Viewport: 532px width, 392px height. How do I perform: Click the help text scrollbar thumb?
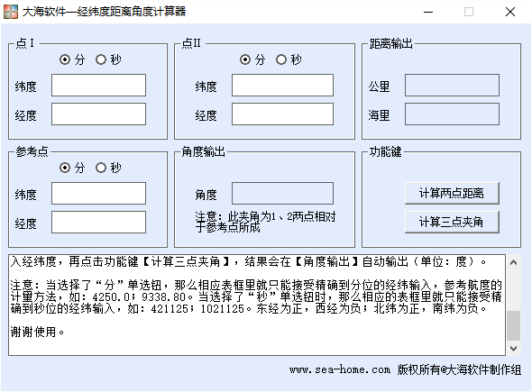tap(514, 325)
